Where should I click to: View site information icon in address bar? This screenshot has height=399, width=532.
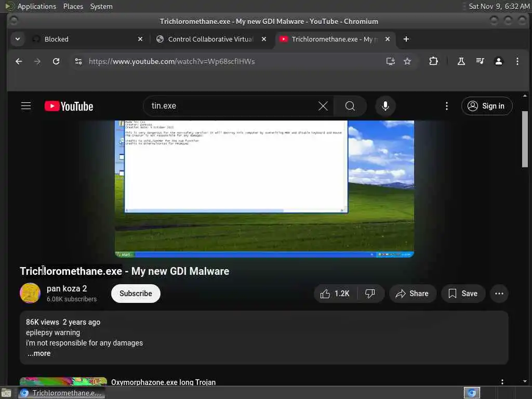coord(78,61)
